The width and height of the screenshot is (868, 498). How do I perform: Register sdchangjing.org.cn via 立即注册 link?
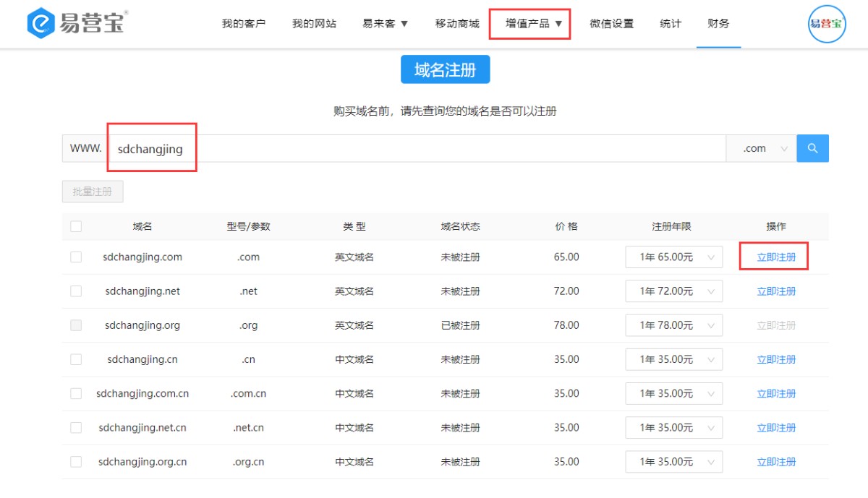775,462
